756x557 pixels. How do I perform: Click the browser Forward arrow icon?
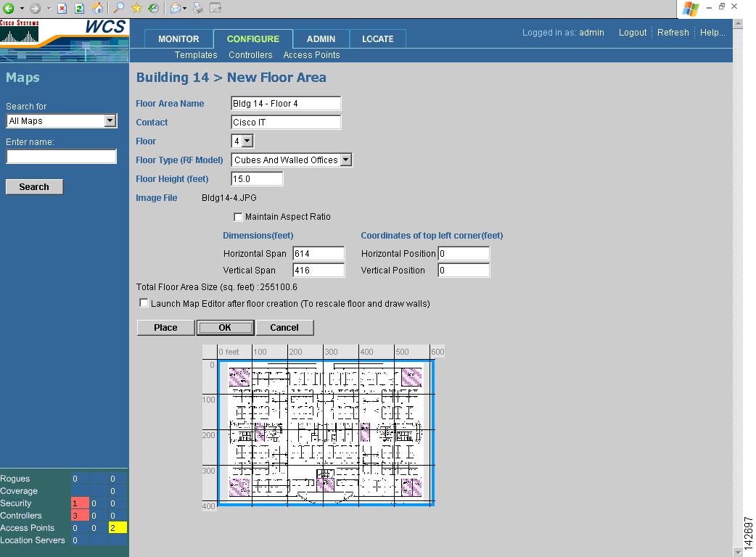[36, 8]
